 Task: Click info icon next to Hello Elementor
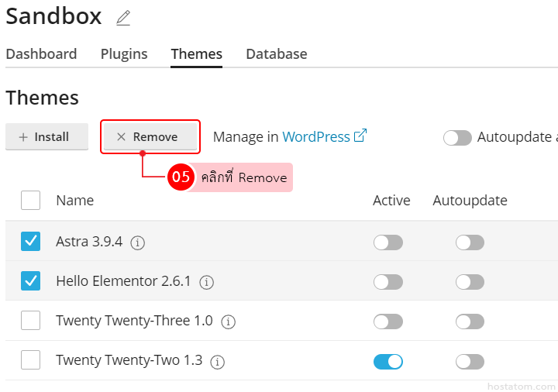(x=206, y=282)
